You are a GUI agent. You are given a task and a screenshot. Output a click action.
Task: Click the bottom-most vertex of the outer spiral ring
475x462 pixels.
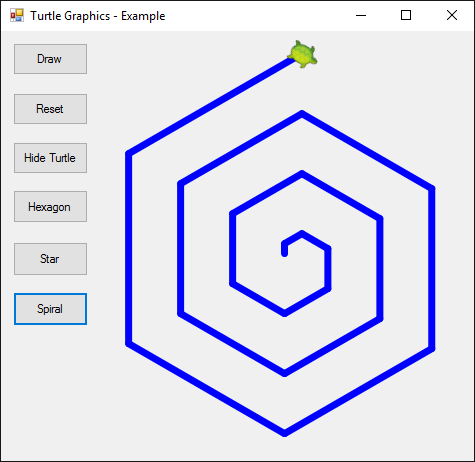click(285, 433)
